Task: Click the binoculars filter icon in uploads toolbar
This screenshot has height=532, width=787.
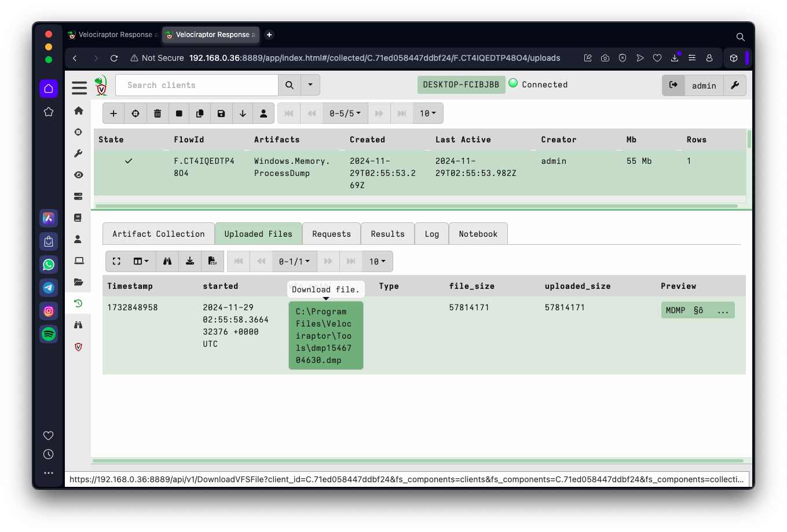Action: point(167,261)
